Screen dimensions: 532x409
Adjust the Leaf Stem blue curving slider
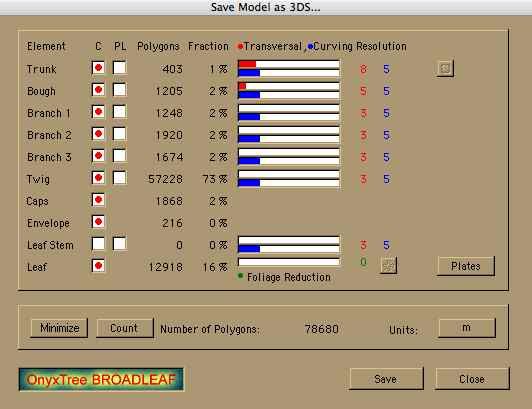click(289, 249)
